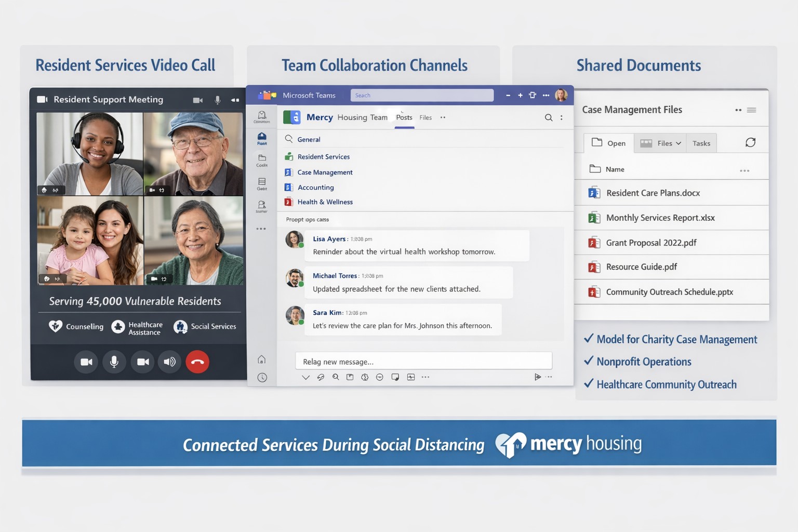Open the user profile avatar in Teams
This screenshot has height=532, width=798.
[561, 95]
